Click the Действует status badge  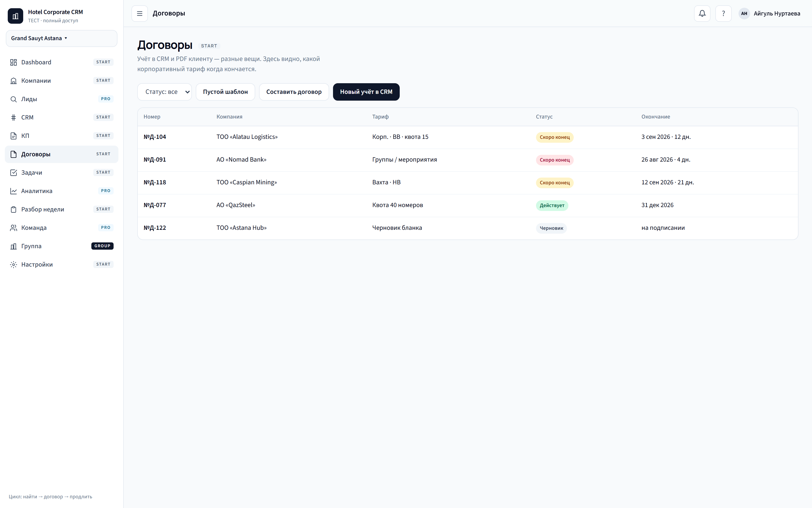552,205
